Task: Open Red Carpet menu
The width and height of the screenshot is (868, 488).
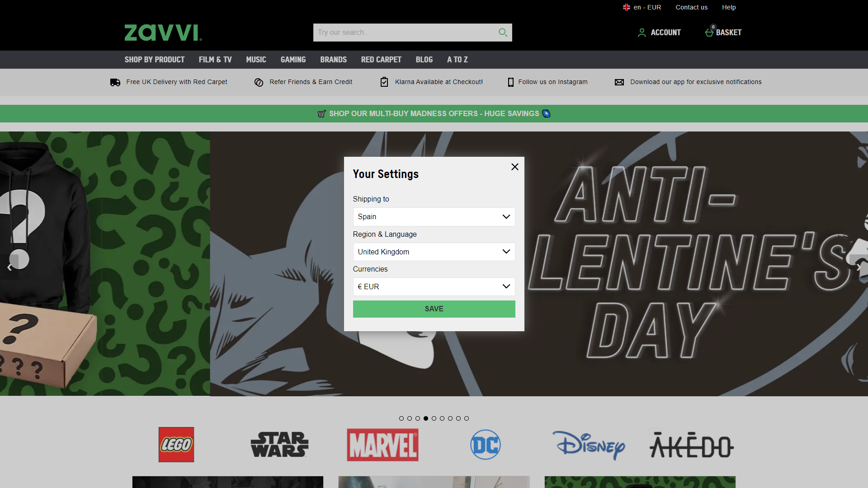Action: [381, 60]
